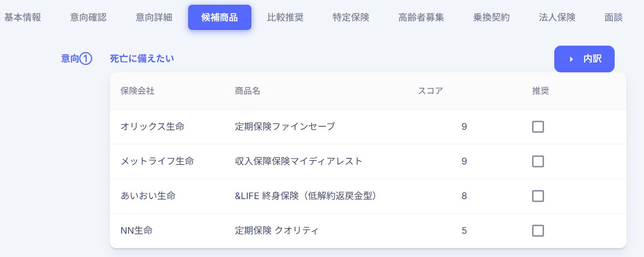This screenshot has width=644, height=257.
Task: Click the active 候補商品 tab
Action: point(220,17)
